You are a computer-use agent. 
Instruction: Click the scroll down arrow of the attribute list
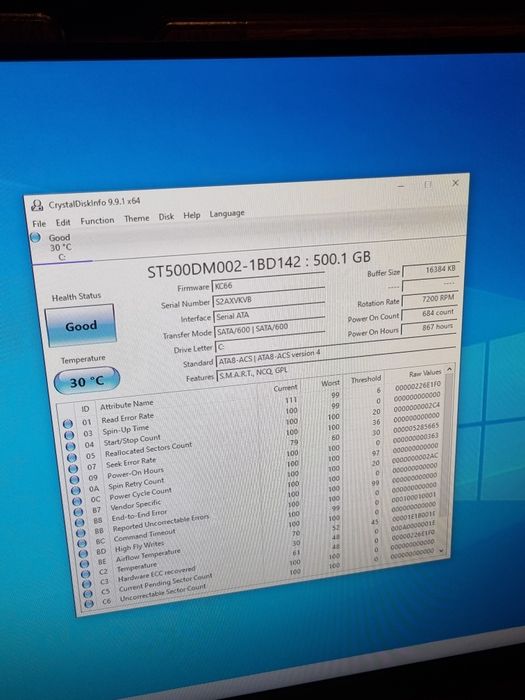tap(442, 550)
